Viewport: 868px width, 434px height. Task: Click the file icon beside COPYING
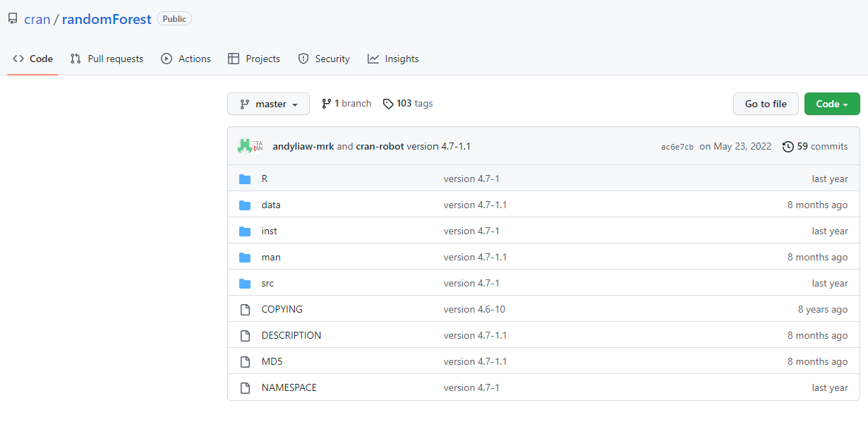click(x=245, y=310)
